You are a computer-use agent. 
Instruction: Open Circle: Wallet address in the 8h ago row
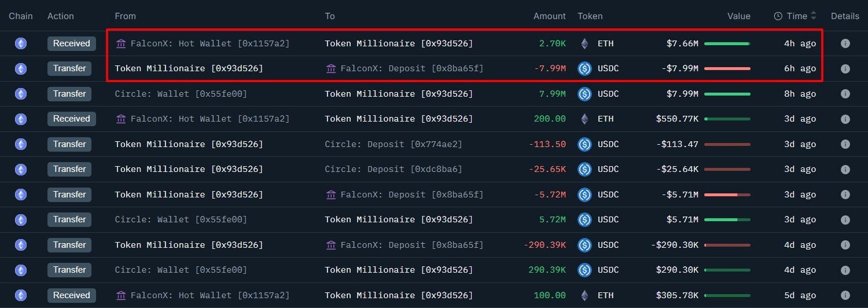tap(181, 94)
